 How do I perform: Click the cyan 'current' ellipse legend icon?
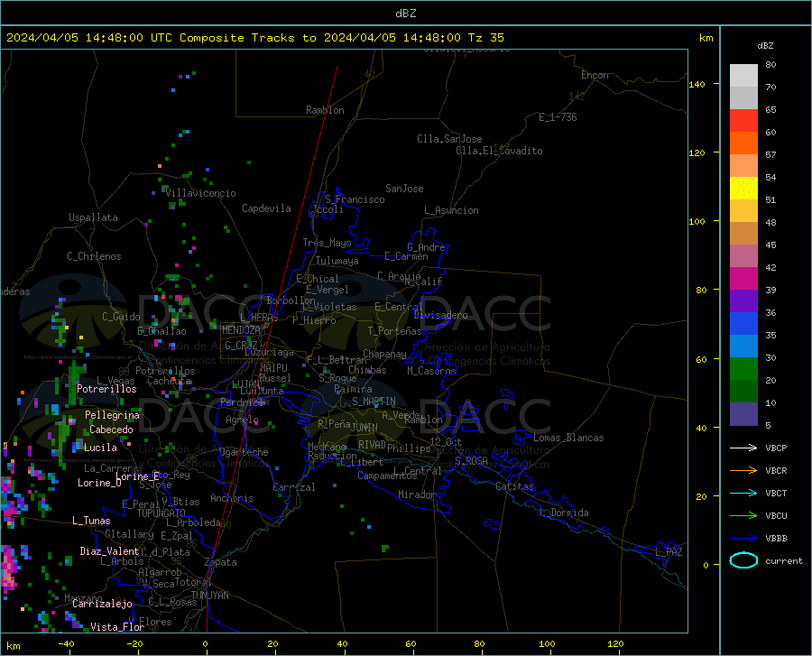pyautogui.click(x=743, y=560)
